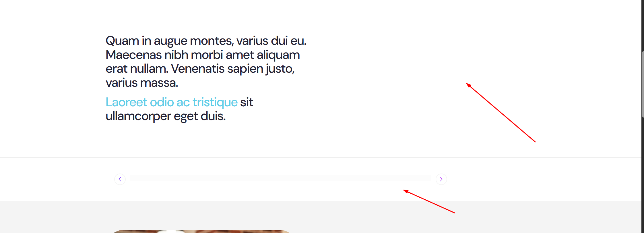
Task: Click the text 'varius massa.'
Action: tap(142, 83)
